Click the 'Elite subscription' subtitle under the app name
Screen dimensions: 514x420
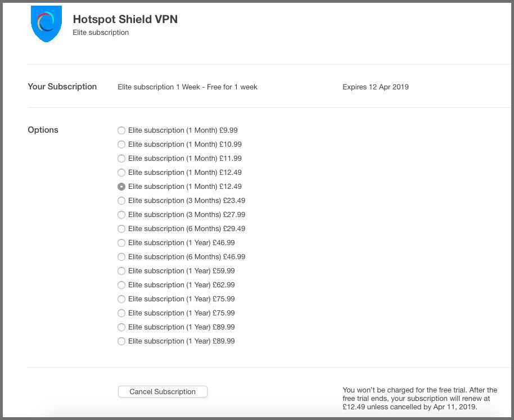101,33
